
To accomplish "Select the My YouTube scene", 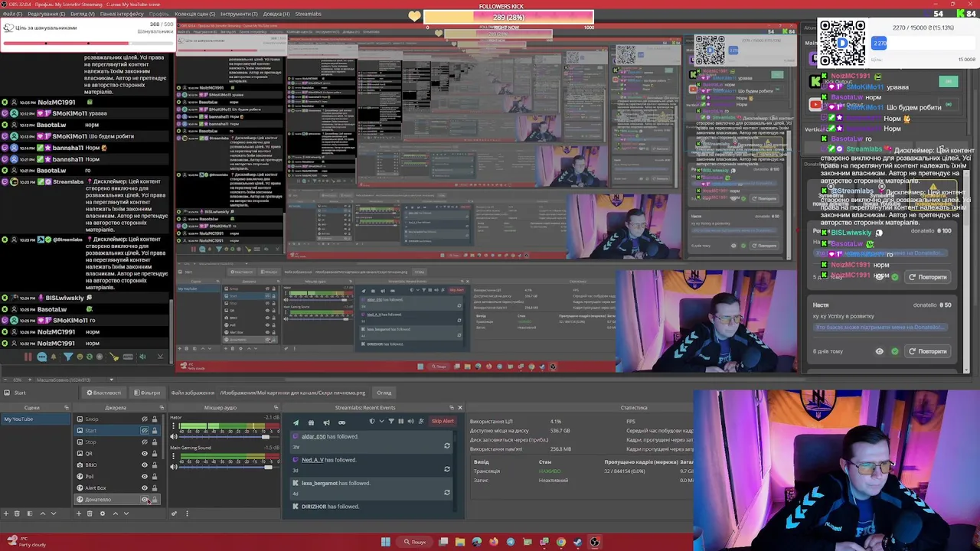I will [x=34, y=419].
